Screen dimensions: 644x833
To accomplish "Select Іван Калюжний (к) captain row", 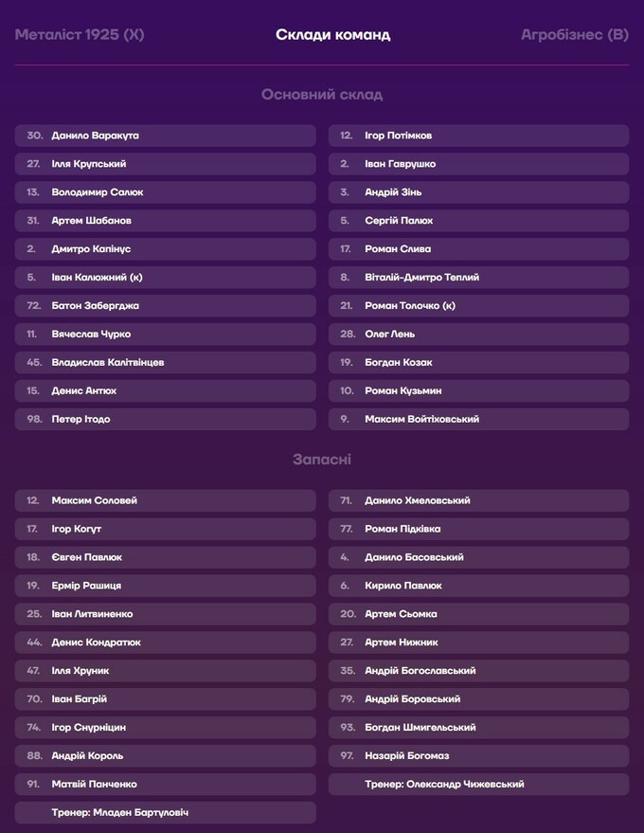I will point(165,278).
